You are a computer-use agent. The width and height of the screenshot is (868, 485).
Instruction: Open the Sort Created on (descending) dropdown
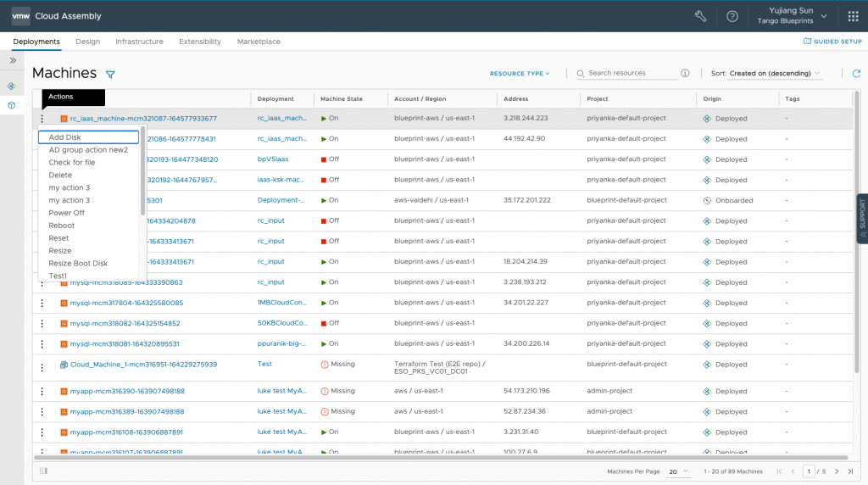click(x=774, y=73)
